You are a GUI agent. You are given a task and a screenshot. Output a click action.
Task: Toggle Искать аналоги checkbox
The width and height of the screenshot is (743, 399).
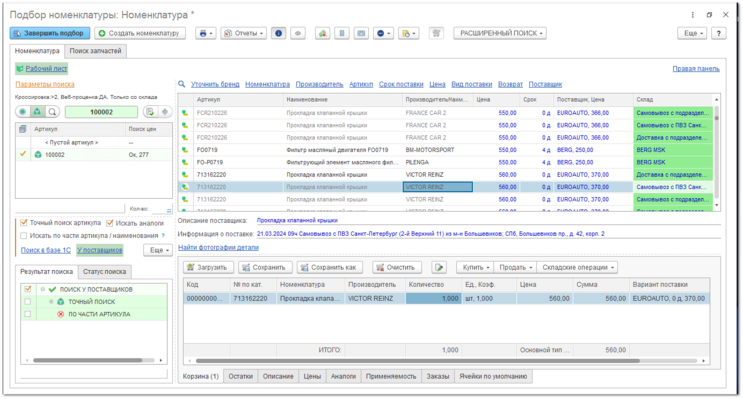coord(109,223)
